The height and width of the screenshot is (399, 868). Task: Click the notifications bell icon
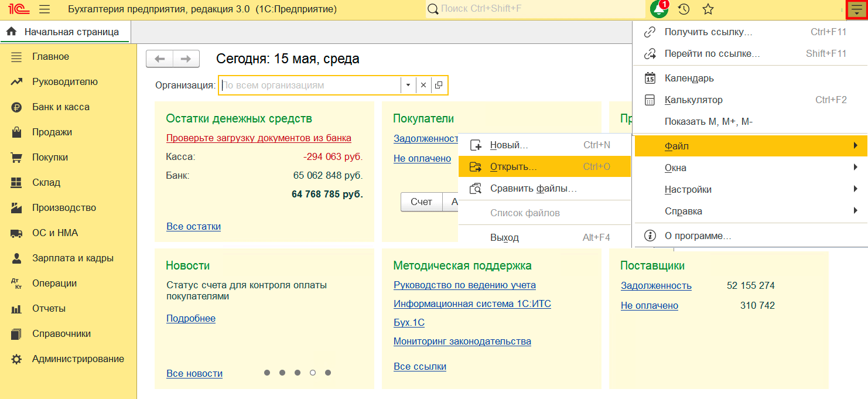click(x=659, y=9)
